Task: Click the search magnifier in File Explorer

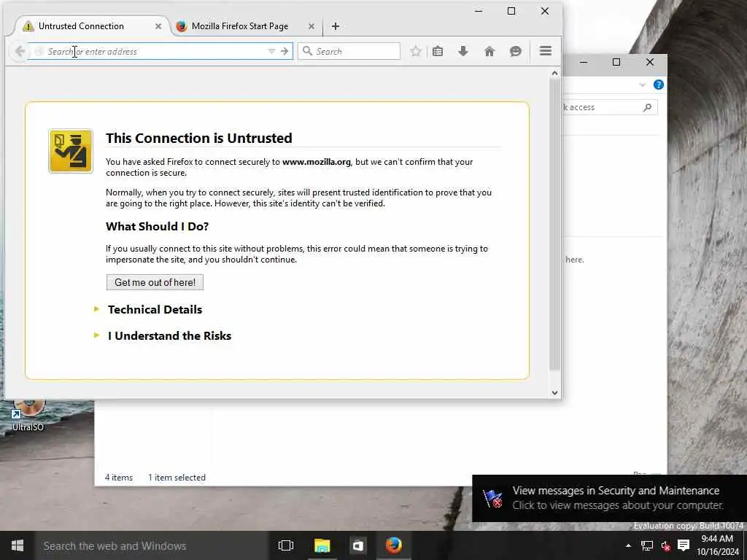Action: pos(647,108)
